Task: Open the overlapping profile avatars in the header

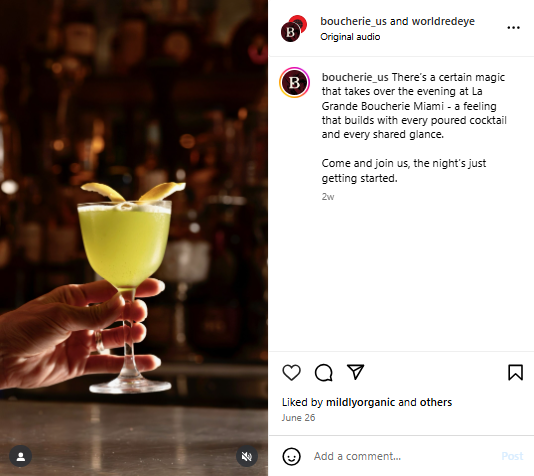Action: [294, 29]
